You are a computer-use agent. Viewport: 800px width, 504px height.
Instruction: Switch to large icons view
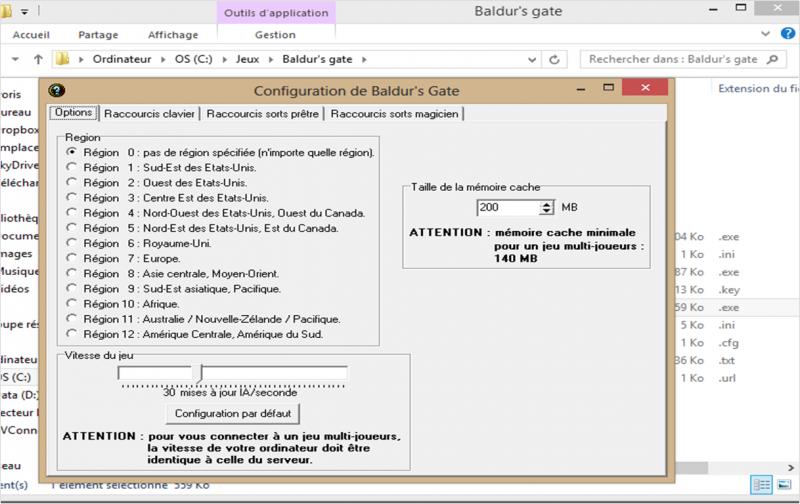[784, 485]
